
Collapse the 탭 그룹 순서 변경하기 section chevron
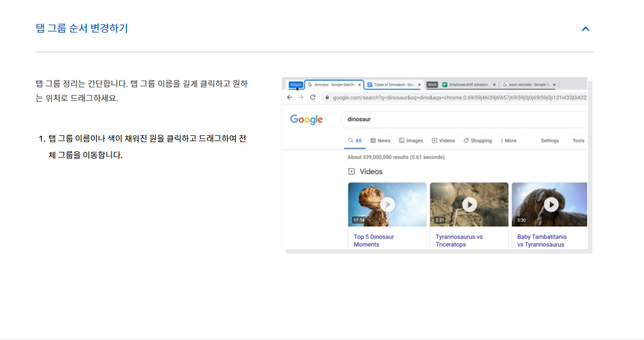585,29
